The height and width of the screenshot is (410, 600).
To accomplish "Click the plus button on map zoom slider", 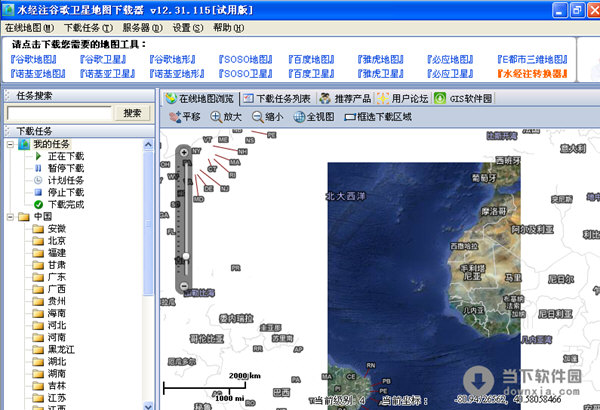I will coord(184,152).
